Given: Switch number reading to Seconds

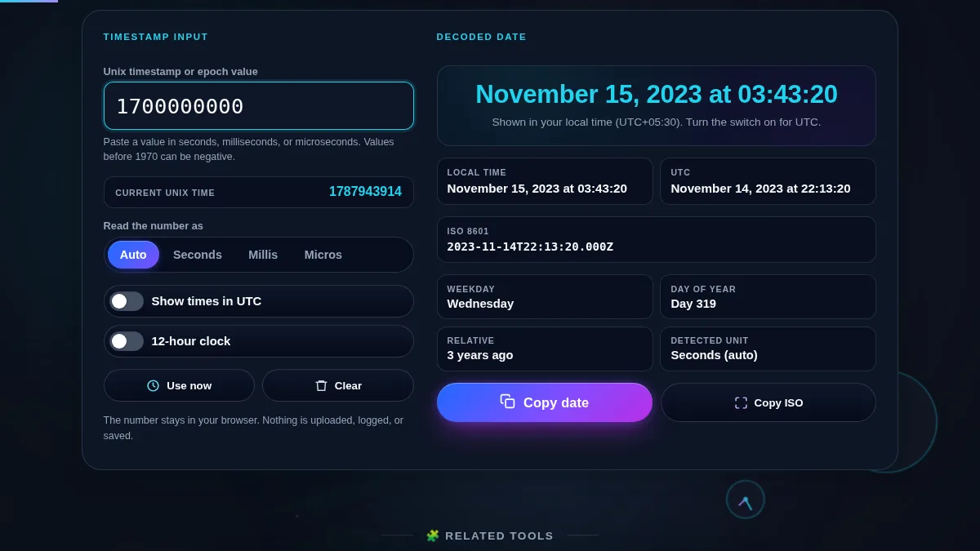Looking at the screenshot, I should (x=198, y=255).
